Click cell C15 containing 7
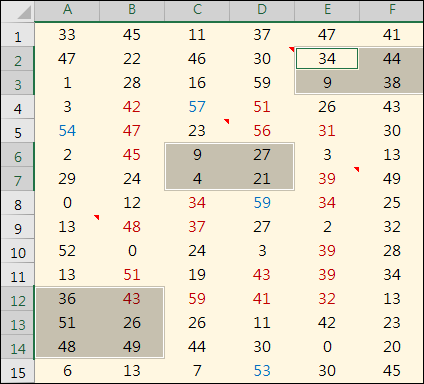424x384 pixels. 197,371
